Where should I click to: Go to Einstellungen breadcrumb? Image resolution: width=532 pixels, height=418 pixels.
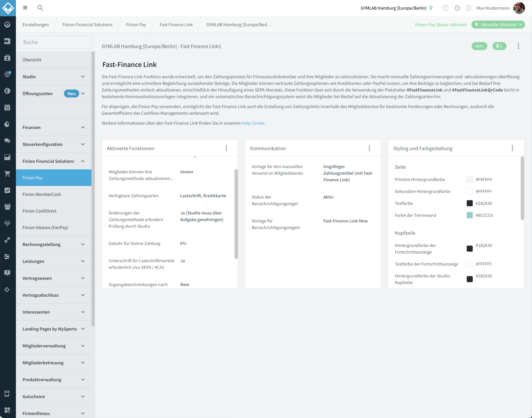pos(35,25)
